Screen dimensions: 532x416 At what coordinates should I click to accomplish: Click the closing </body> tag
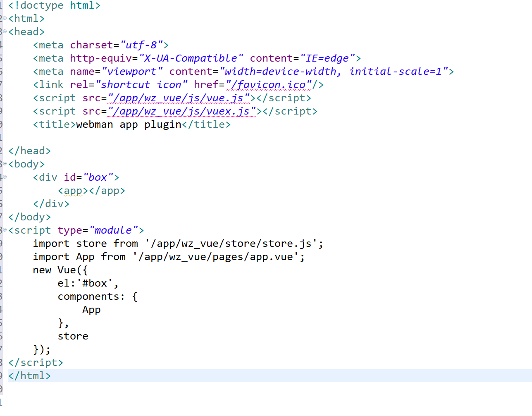[x=29, y=217]
